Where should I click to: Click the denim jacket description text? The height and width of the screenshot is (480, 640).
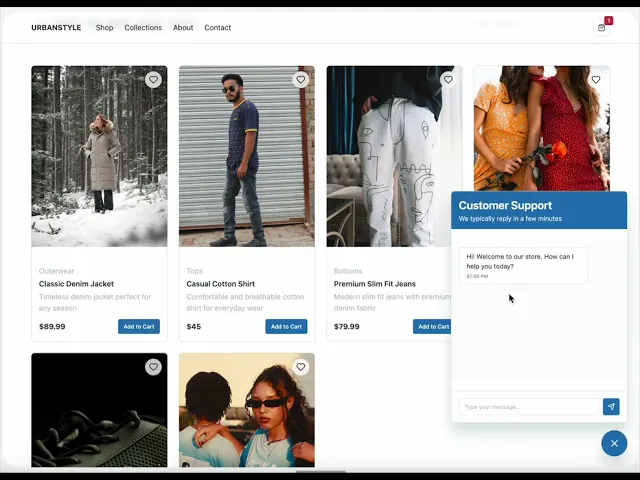[x=95, y=302]
